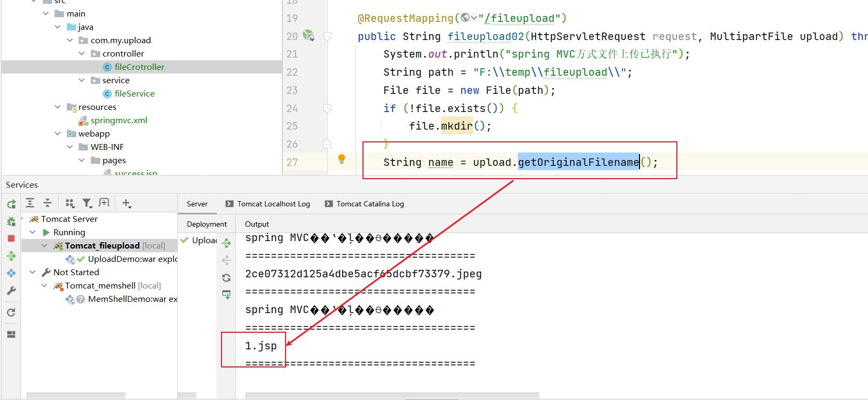Click the Upload deployment entry with checkmark
The image size is (868, 400).
click(198, 240)
